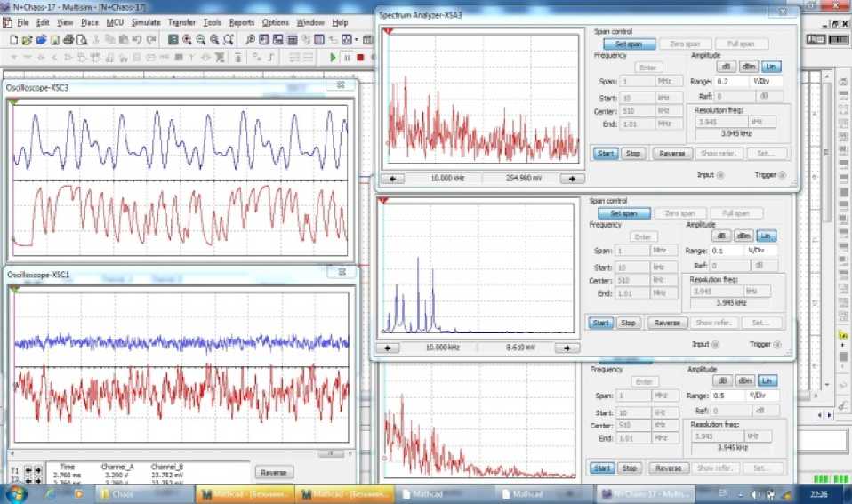Click the Undo arrow icon
Viewport: 852px width, 504px height.
[x=136, y=40]
